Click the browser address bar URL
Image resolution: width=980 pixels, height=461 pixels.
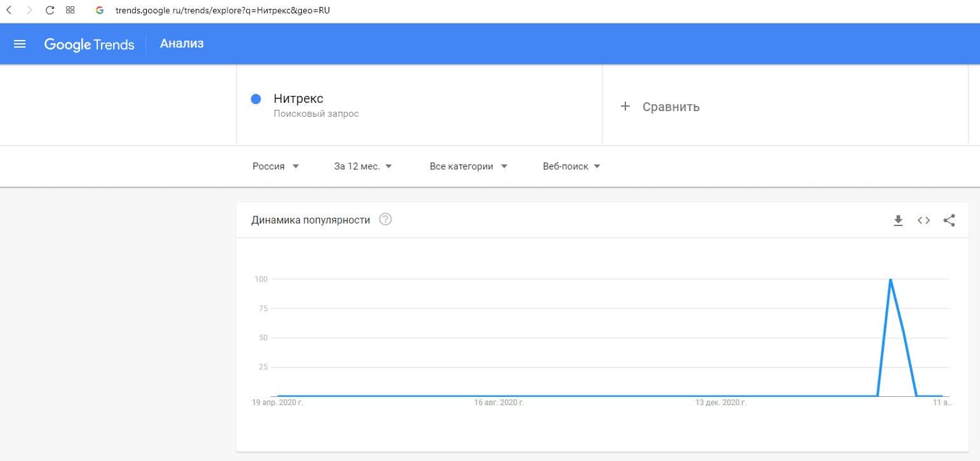click(x=222, y=11)
